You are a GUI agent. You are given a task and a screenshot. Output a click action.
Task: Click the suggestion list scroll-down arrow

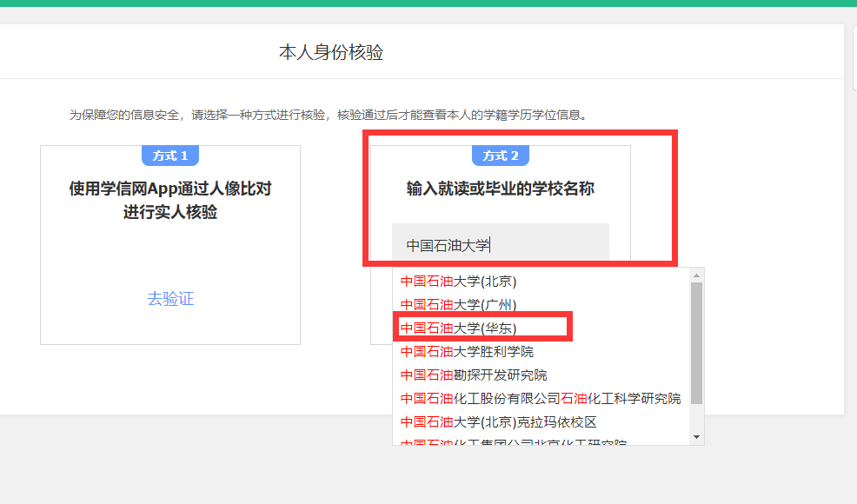[x=696, y=436]
